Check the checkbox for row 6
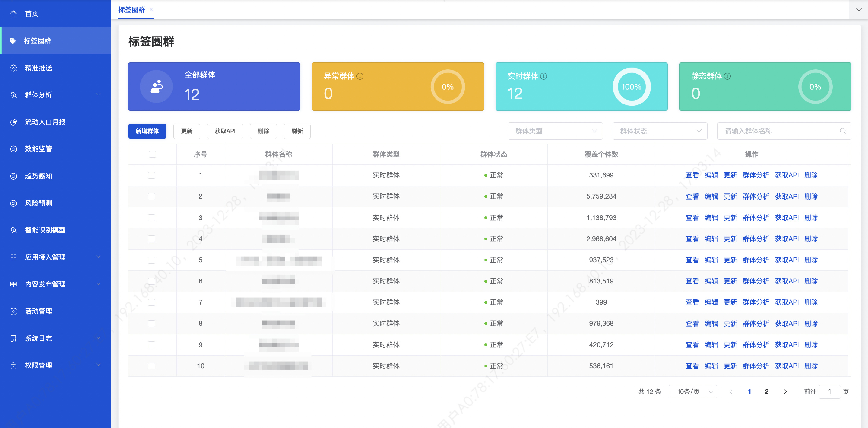Viewport: 868px width, 428px height. click(x=152, y=281)
